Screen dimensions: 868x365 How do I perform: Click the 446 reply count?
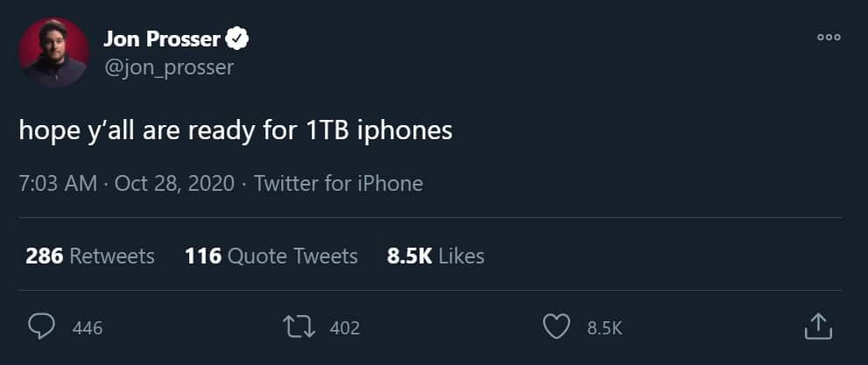click(88, 328)
